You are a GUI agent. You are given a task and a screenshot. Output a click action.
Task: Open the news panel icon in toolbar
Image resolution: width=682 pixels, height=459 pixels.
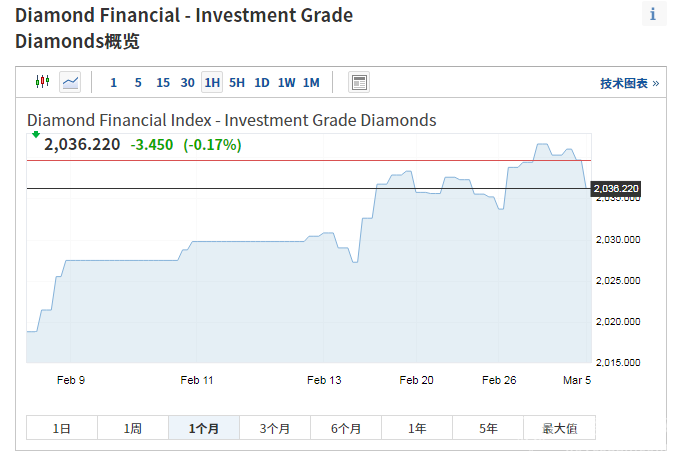click(x=359, y=82)
